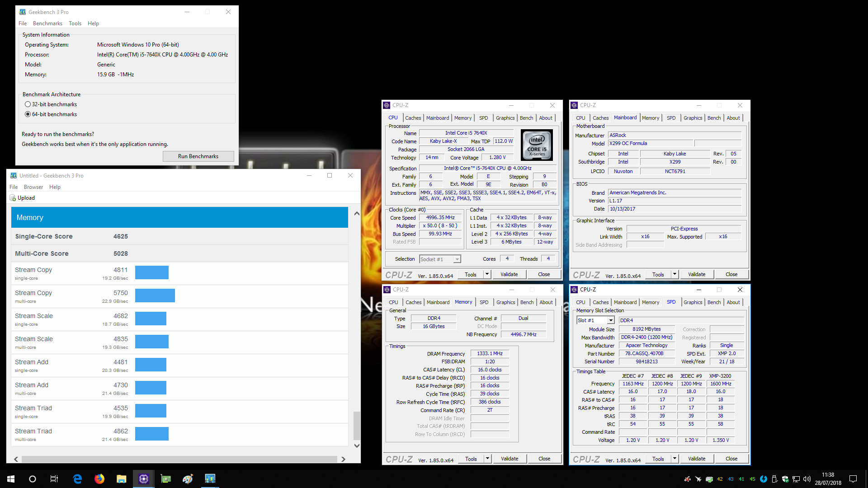Expand Tools dropdown arrow in Mainboard window
The width and height of the screenshot is (868, 488).
(675, 274)
